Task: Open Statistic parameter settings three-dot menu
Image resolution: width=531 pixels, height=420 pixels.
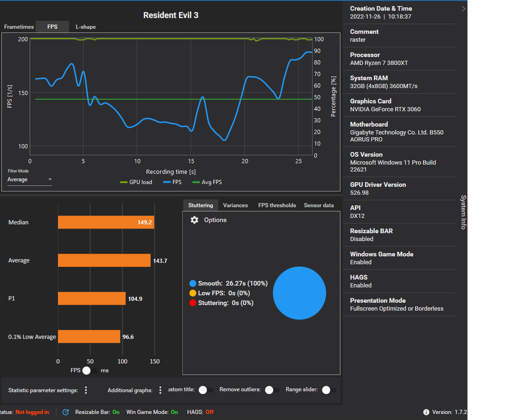Action: [x=86, y=390]
